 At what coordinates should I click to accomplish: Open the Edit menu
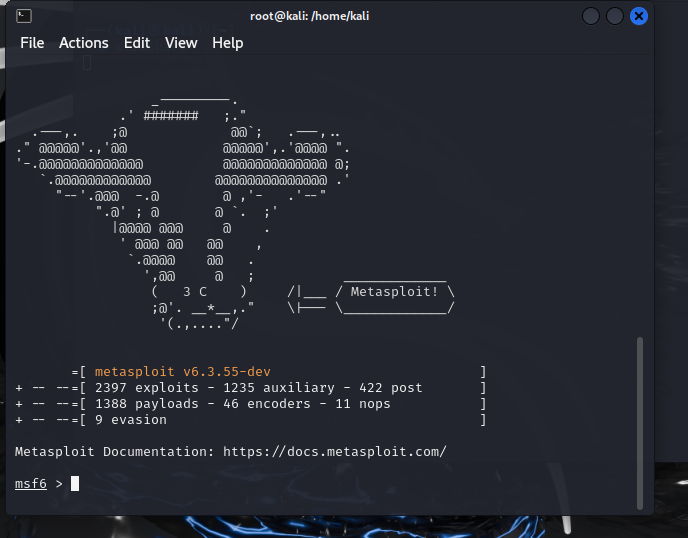[x=137, y=43]
